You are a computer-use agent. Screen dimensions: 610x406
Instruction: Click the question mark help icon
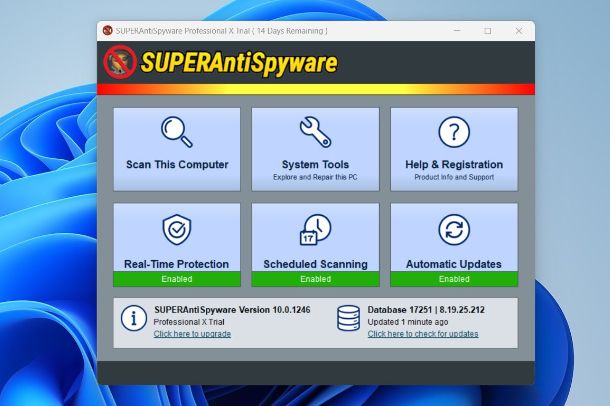(x=454, y=132)
